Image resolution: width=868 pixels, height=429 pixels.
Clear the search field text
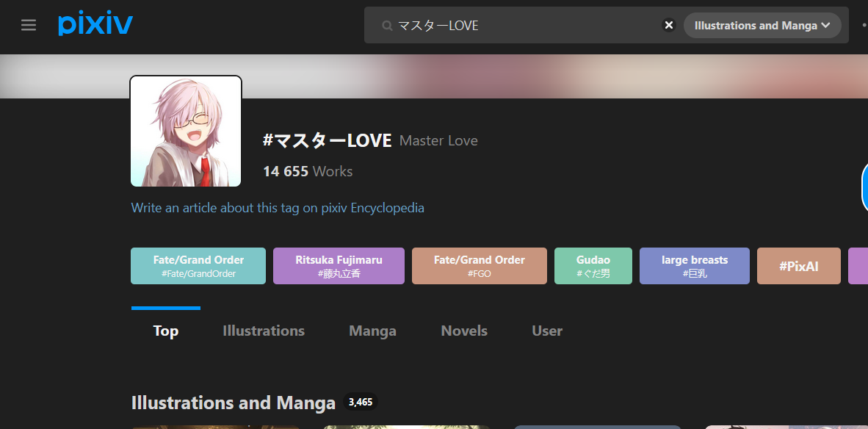(x=669, y=26)
